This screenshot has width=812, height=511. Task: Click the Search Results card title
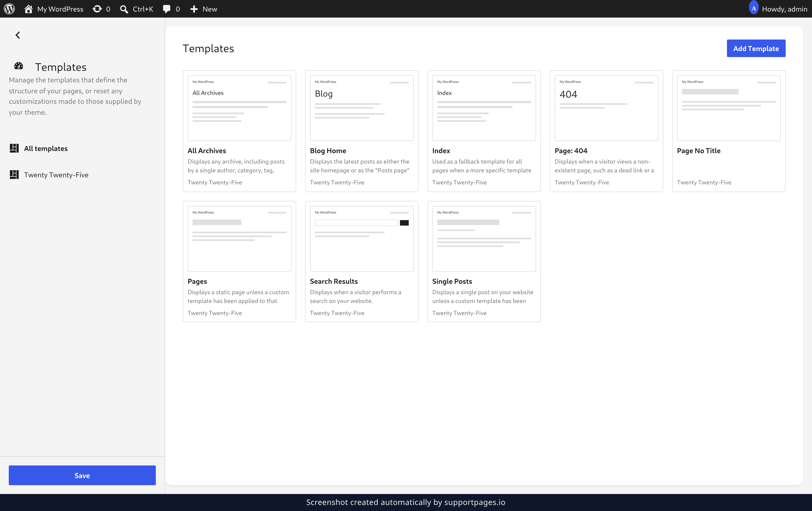coord(334,281)
